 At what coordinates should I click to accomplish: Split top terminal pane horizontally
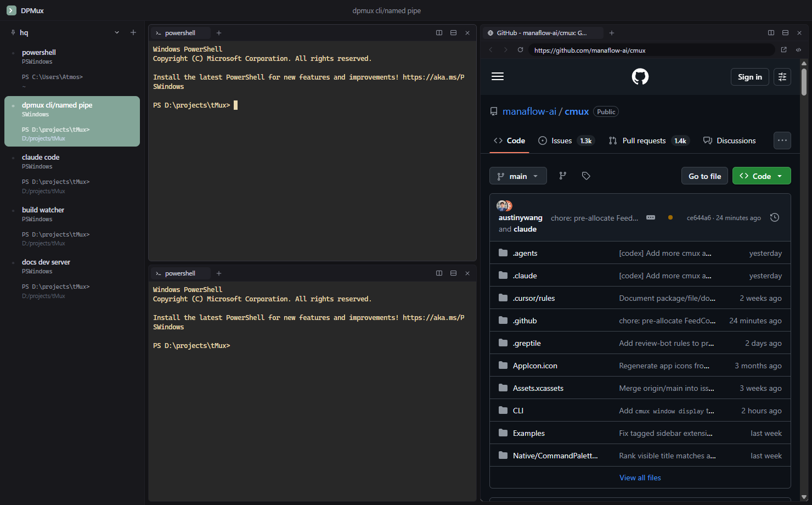[453, 33]
